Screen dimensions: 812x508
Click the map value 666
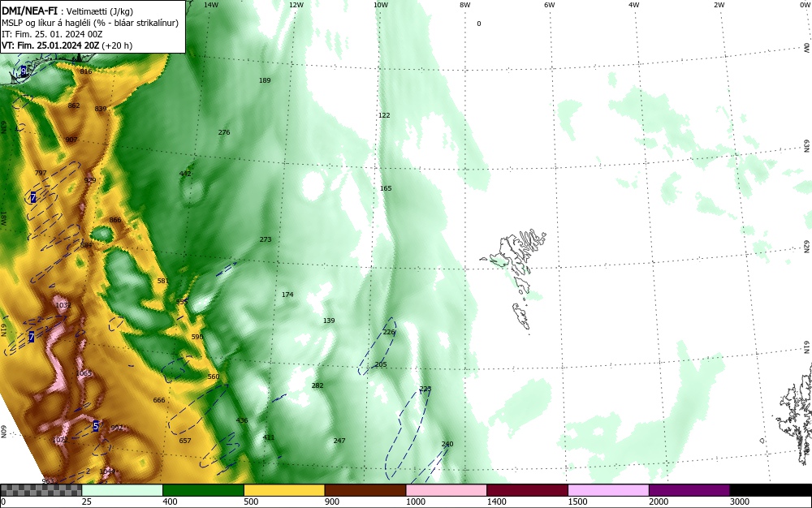[159, 400]
